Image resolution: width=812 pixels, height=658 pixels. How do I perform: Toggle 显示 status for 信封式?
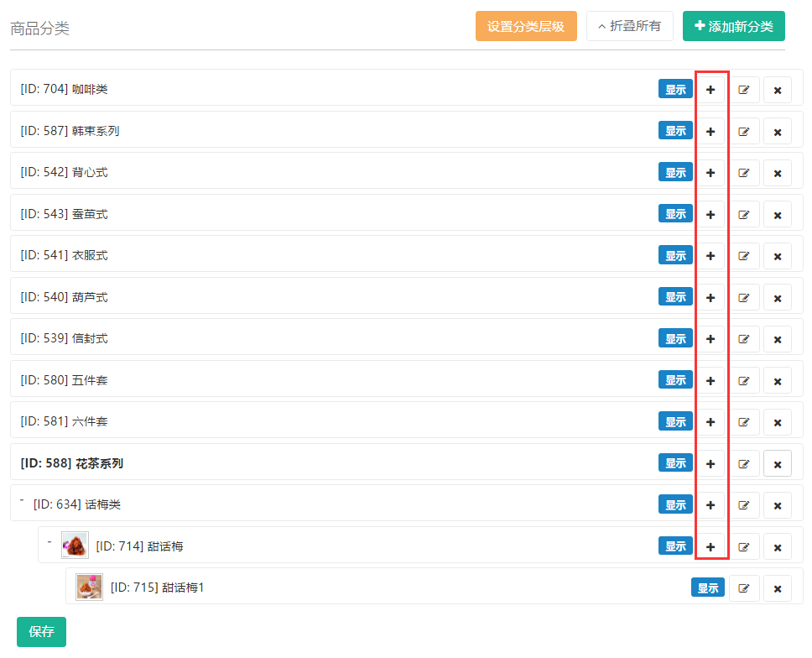coord(675,338)
